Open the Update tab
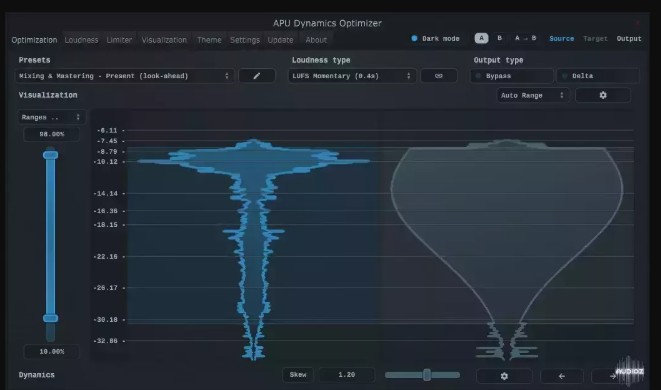This screenshot has height=390, width=661. click(280, 40)
